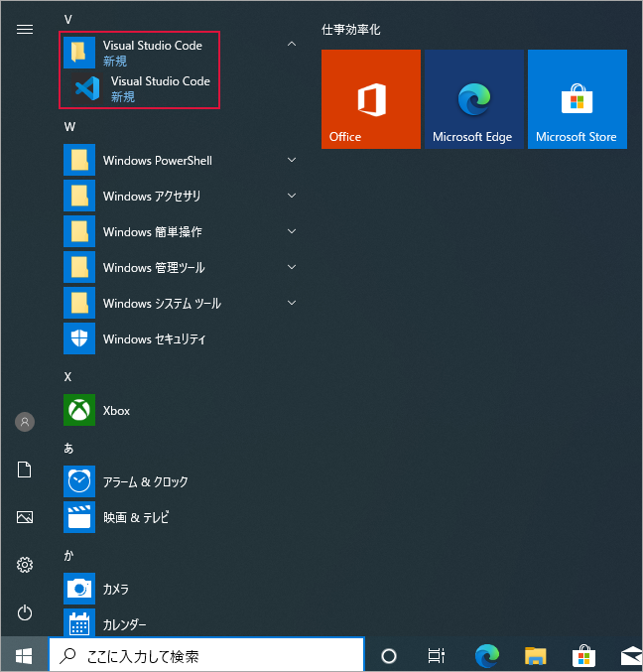
Task: Click the Visual Studio Code folder icon
Action: point(79,53)
